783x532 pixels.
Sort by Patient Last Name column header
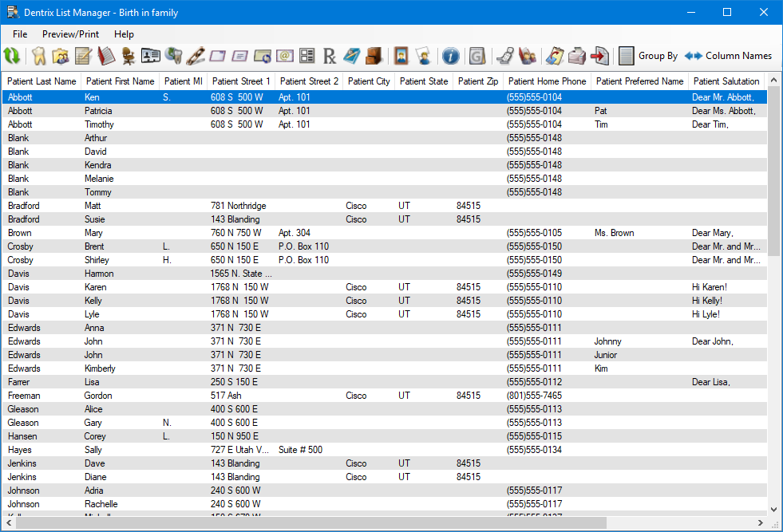click(x=42, y=81)
